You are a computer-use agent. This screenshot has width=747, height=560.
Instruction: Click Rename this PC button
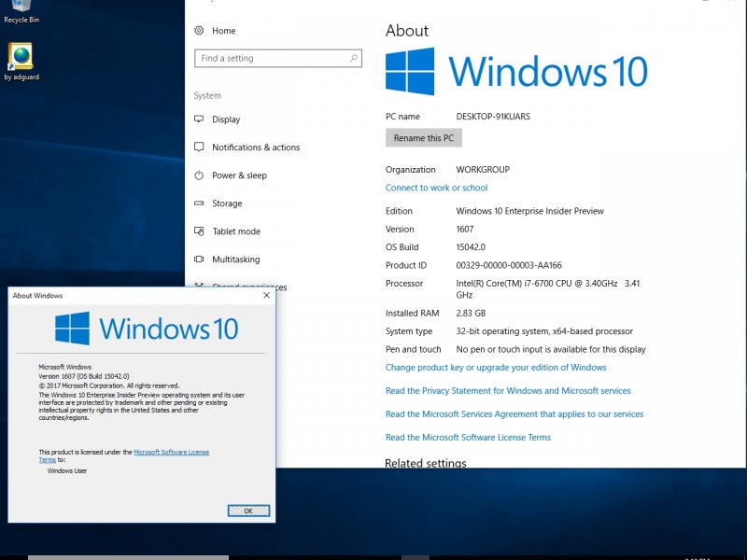point(424,137)
